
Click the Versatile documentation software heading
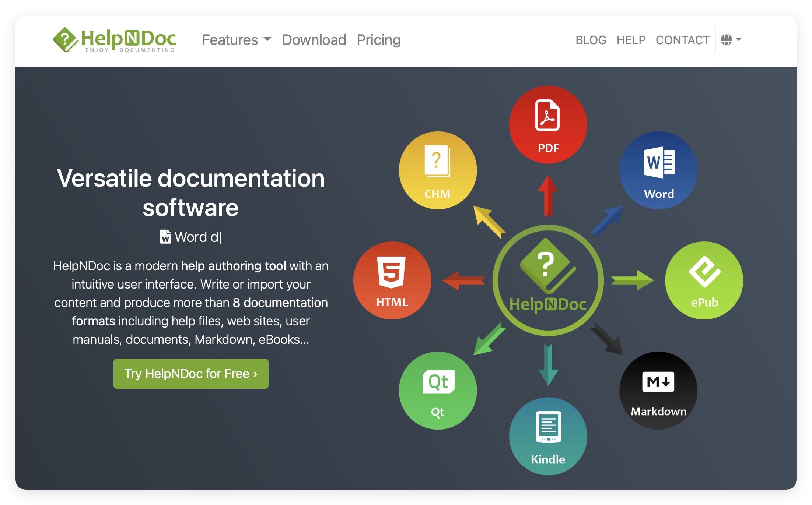[191, 193]
